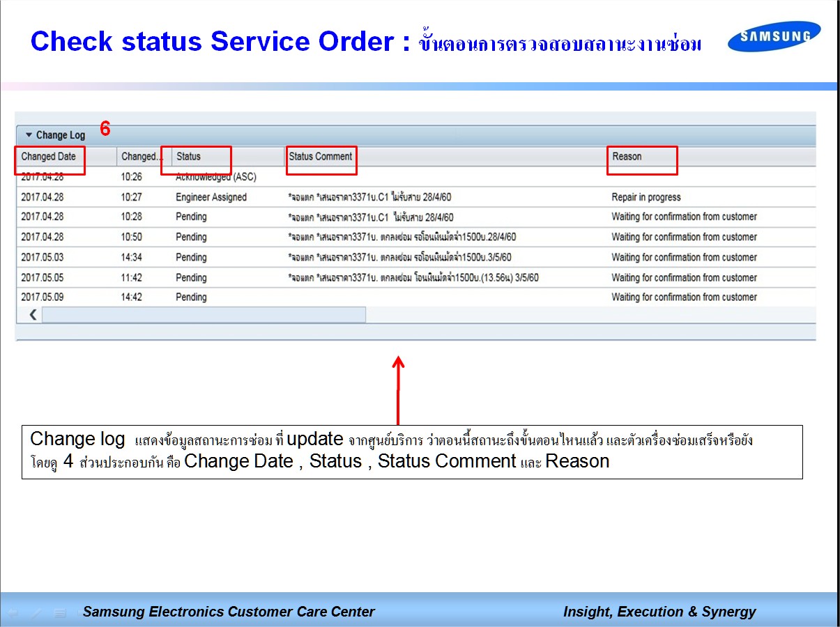
Task: Click the 2017.05.09 date cell
Action: tap(42, 297)
